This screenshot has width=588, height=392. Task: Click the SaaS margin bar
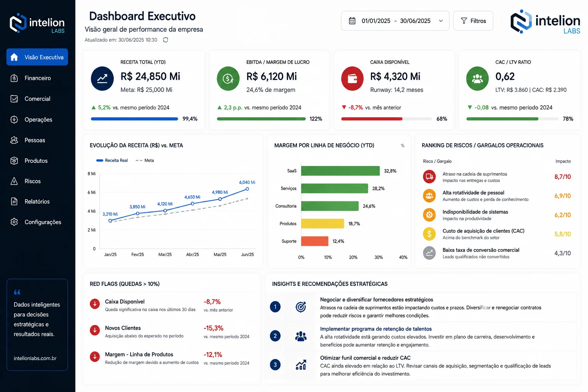340,171
